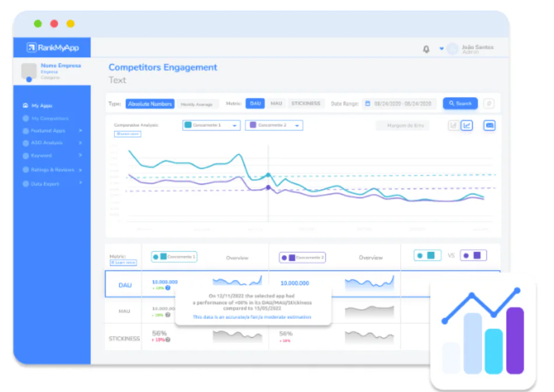Click the João Santos profile avatar
This screenshot has height=392, width=554.
[x=453, y=49]
